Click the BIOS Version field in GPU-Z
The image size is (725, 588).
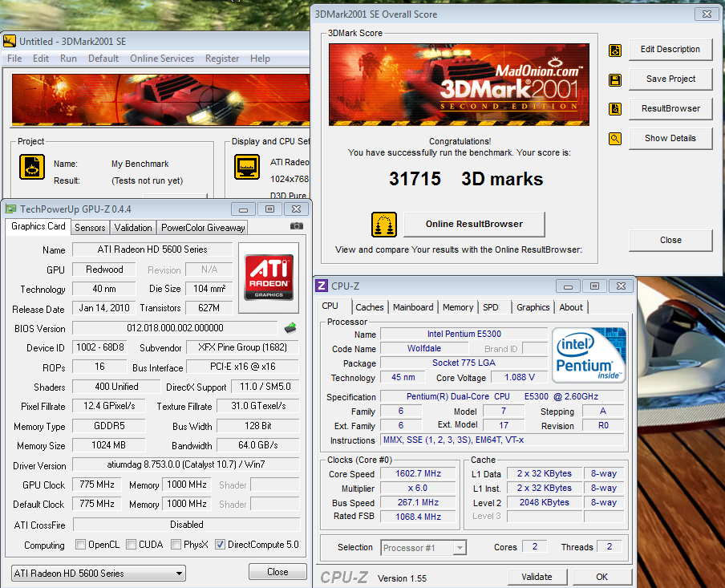[x=176, y=328]
